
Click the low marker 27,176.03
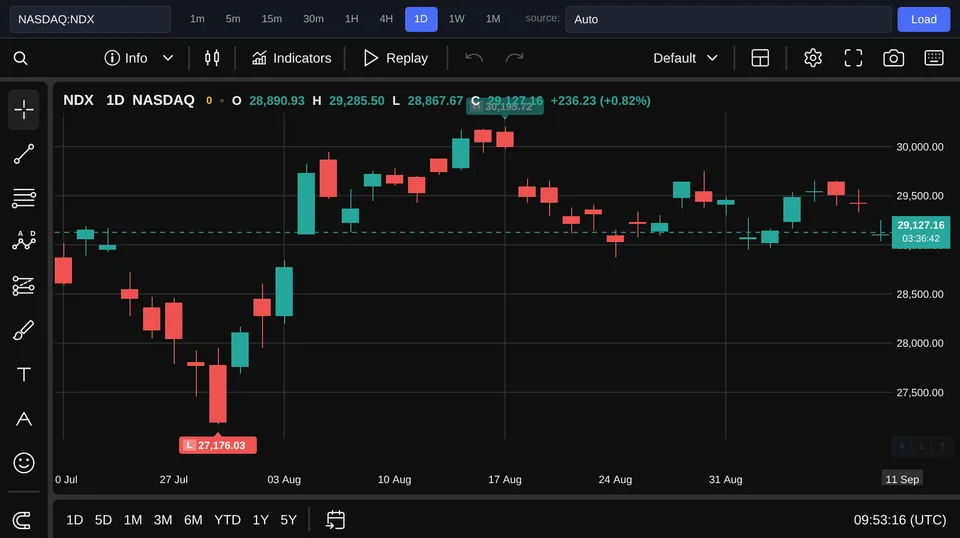coord(218,445)
